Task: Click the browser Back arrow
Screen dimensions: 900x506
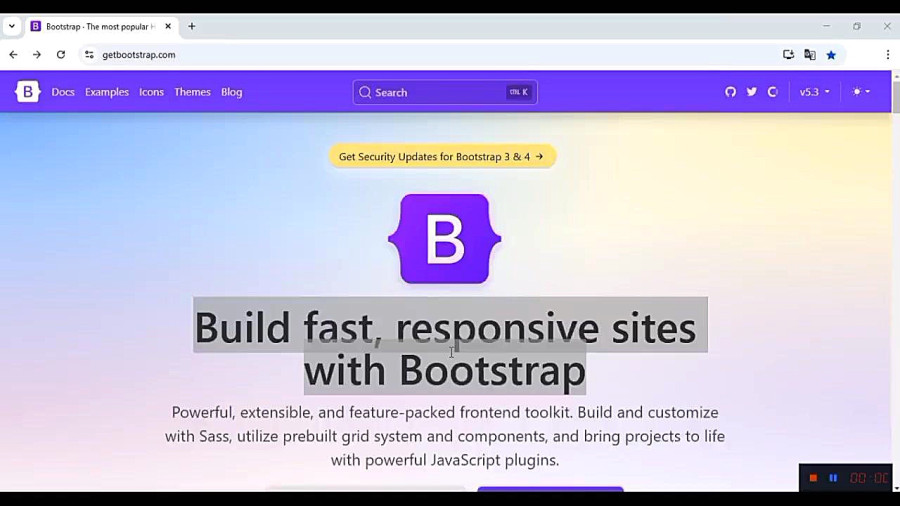Action: 13,55
